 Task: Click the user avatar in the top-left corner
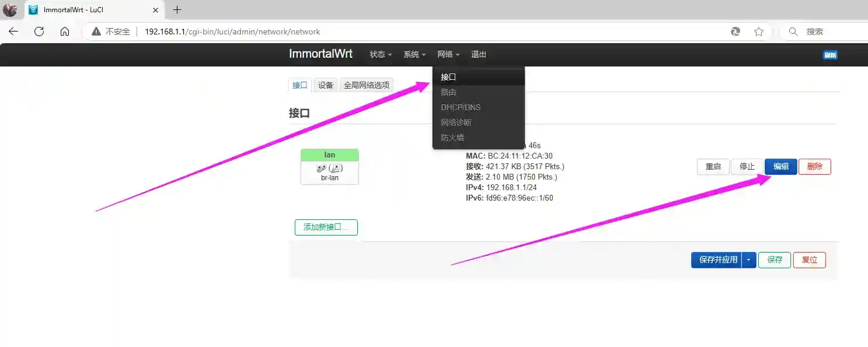[x=11, y=9]
